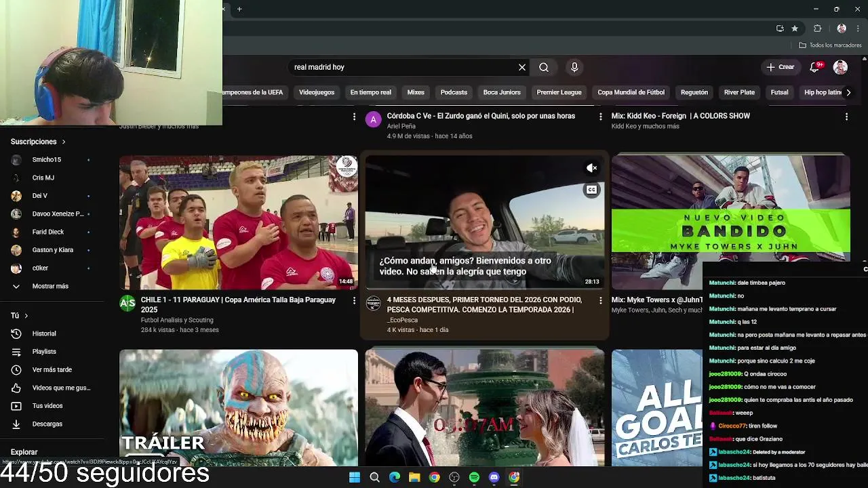
Task: Open options menu for EcoPesca fishing video
Action: (600, 300)
